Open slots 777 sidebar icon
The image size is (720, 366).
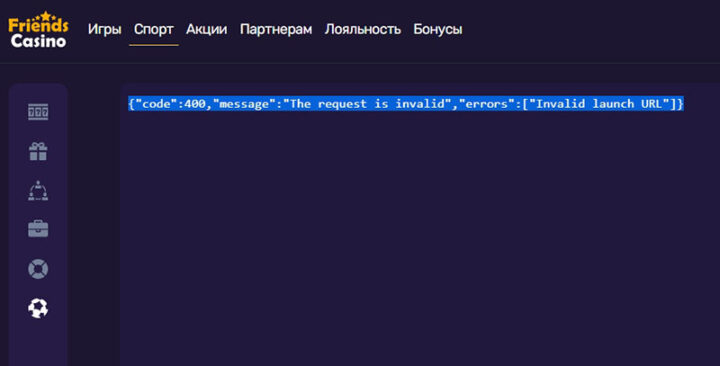(38, 112)
